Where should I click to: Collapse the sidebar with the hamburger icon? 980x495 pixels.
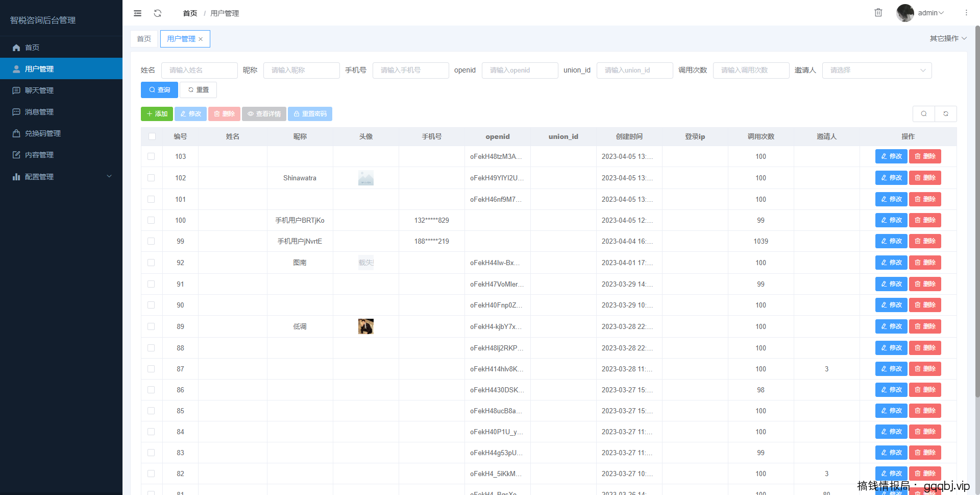tap(137, 13)
